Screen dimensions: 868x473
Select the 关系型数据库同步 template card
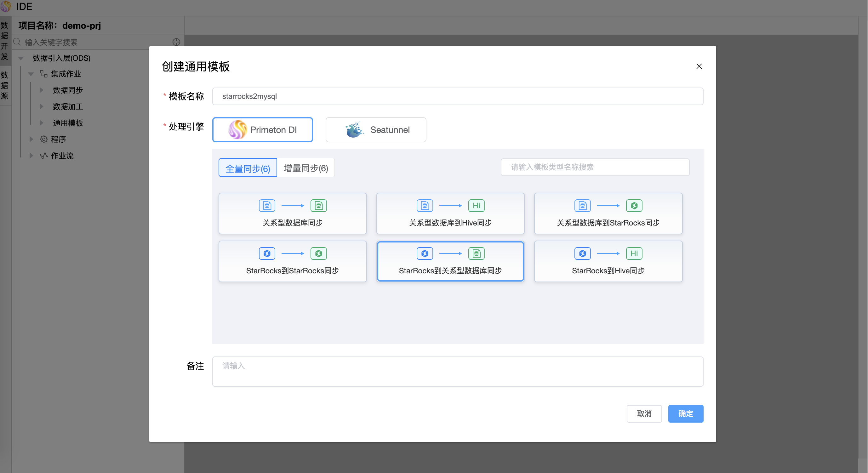293,214
